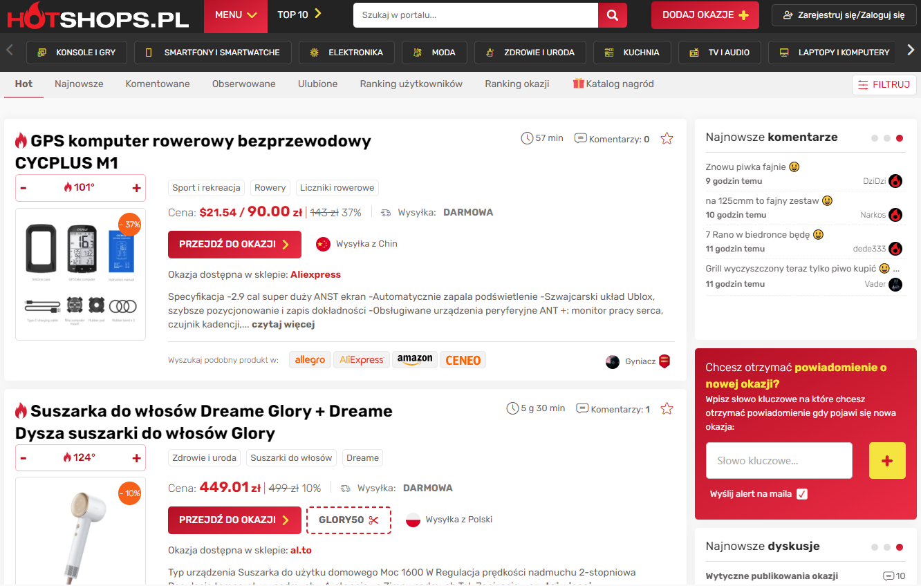
Task: Click the HotShops.pl logo
Action: coord(98,16)
